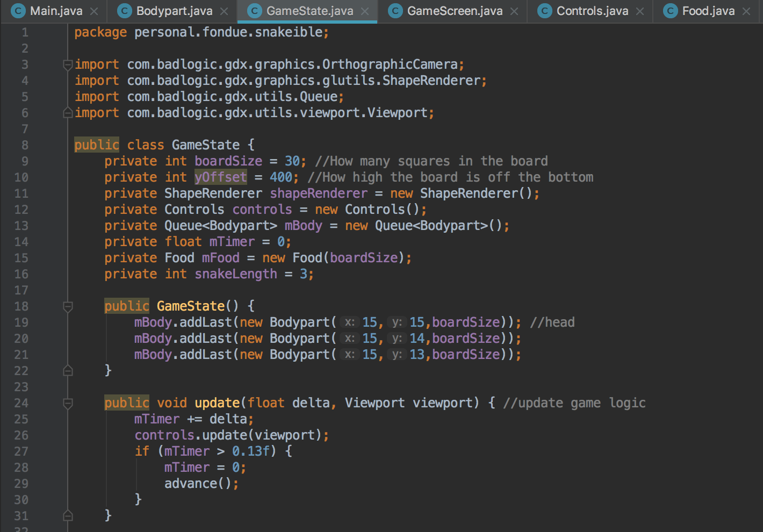The width and height of the screenshot is (763, 532).
Task: Click 'OrthographicCamera' in the import on line 3
Action: tap(390, 64)
